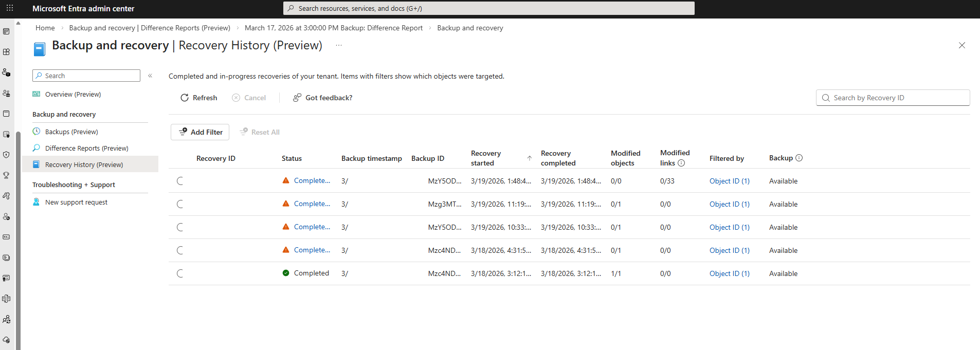Click the green Completed status icon
The height and width of the screenshot is (350, 980).
pos(286,273)
